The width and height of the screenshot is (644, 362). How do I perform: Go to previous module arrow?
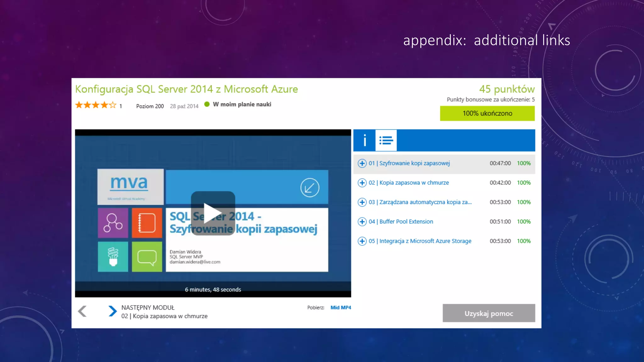click(82, 311)
